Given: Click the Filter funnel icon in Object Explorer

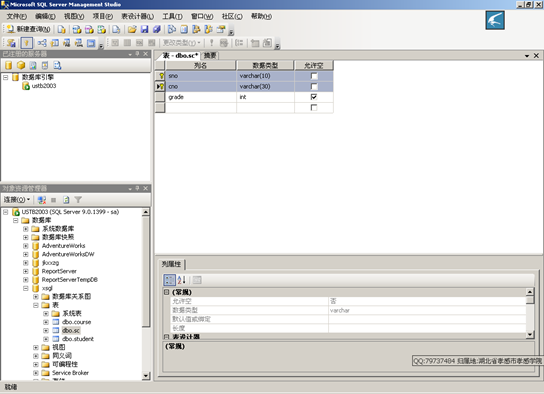Looking at the screenshot, I should [78, 200].
